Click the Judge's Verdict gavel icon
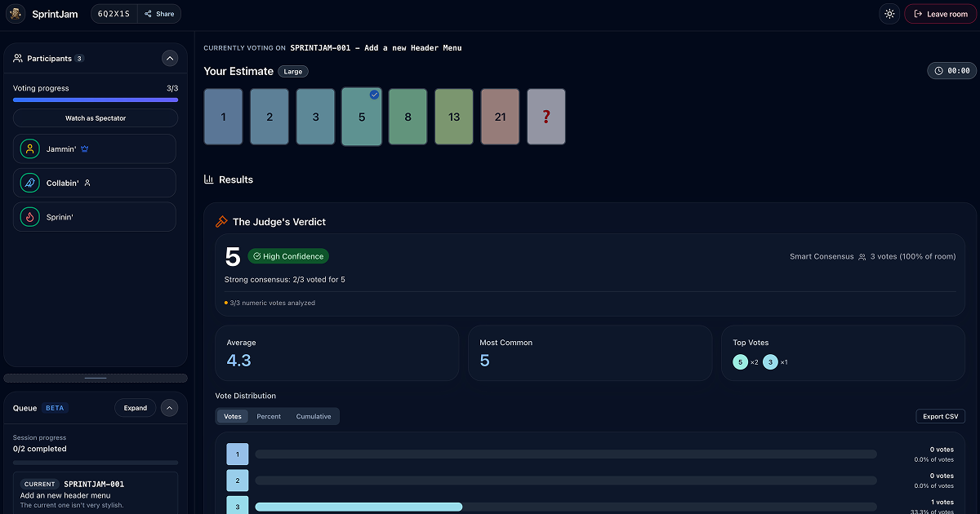 tap(221, 222)
